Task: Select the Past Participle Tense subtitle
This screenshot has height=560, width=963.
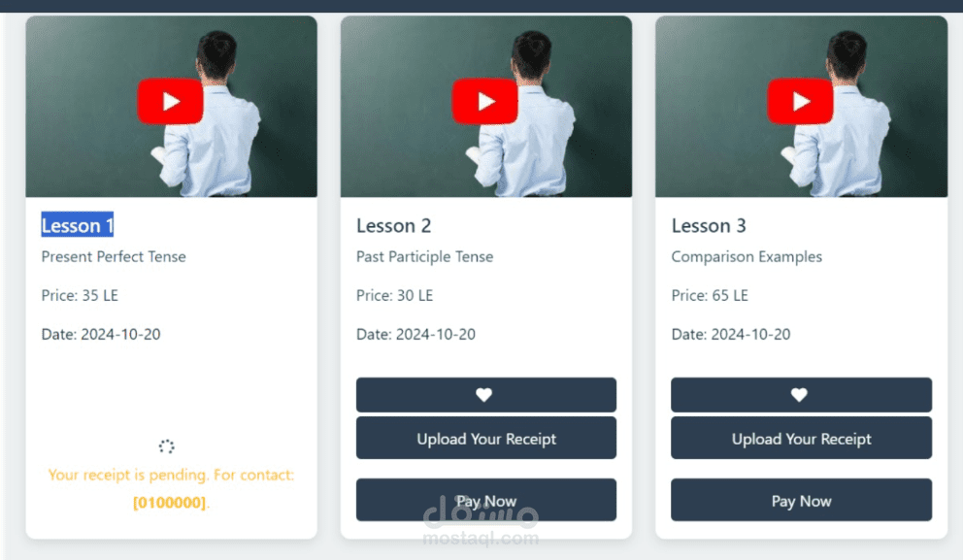Action: pos(424,257)
